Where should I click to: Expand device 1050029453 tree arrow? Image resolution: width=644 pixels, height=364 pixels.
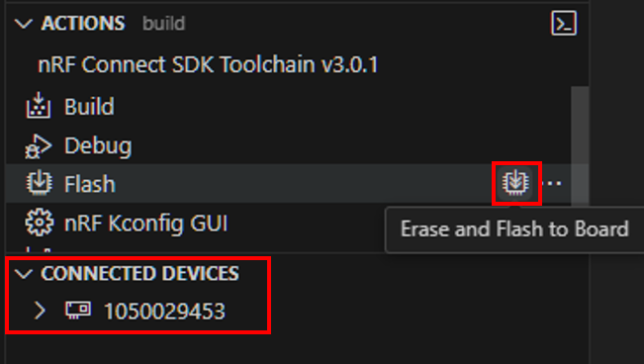(40, 311)
